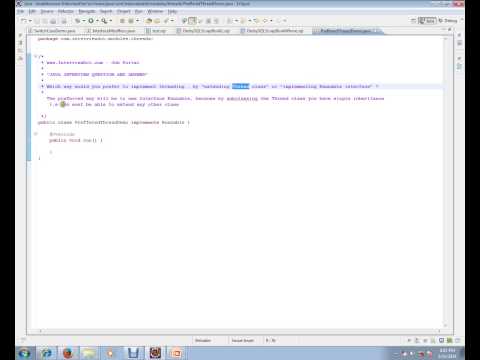Open the Help menu

pos(172,11)
